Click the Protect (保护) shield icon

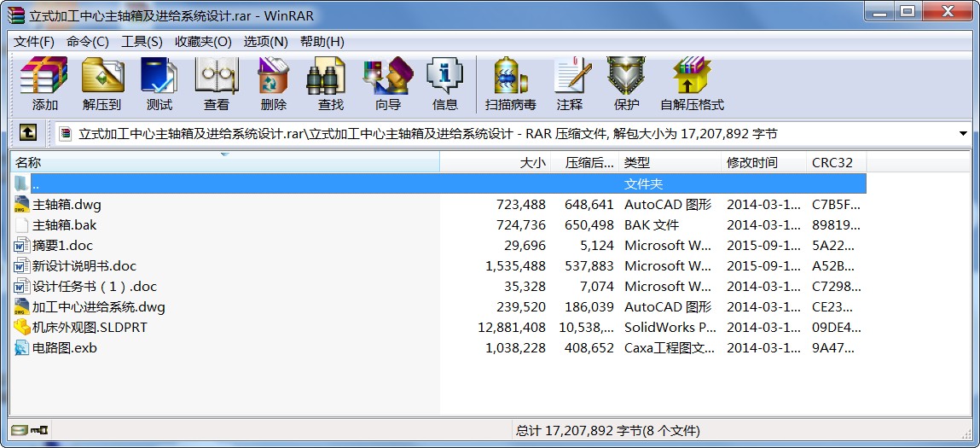(x=626, y=84)
